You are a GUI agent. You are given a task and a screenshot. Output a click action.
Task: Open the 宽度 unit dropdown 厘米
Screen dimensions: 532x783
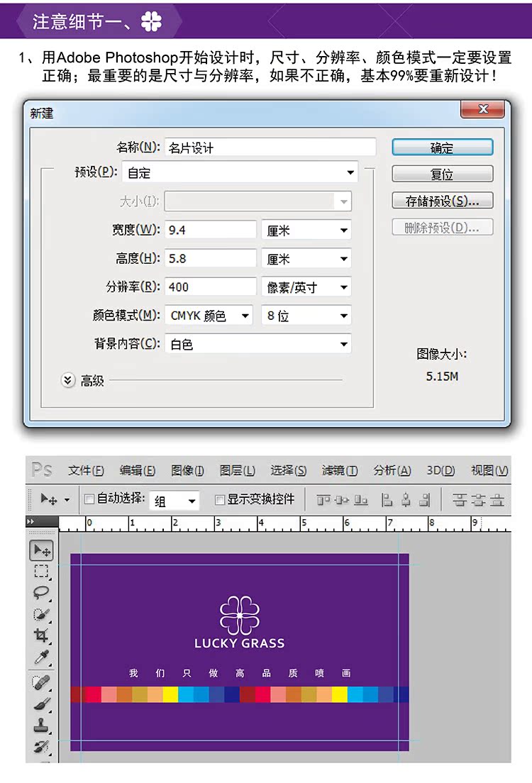tap(306, 231)
